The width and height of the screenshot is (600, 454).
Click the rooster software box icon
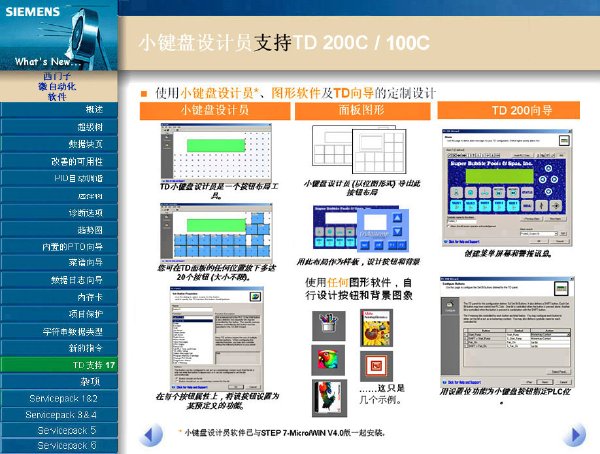[x=329, y=398]
